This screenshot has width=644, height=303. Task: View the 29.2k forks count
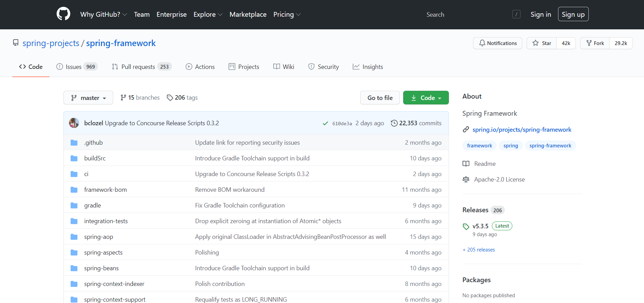click(621, 43)
